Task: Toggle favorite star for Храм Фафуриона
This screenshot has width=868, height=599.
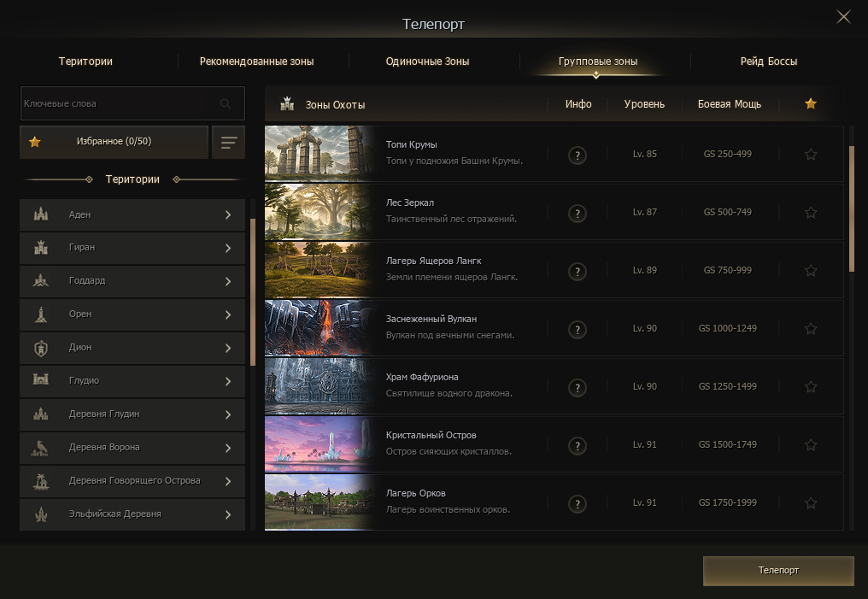Action: point(811,387)
